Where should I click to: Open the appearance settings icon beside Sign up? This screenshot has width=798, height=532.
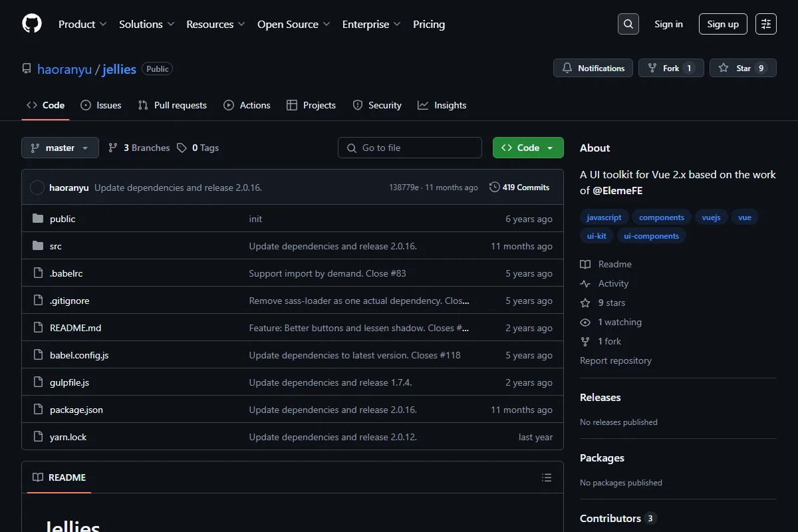pyautogui.click(x=766, y=24)
